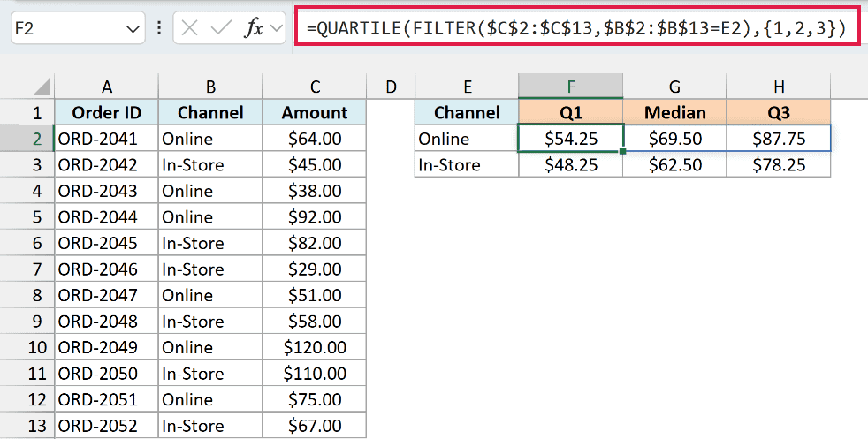Select cell with ORD-2044
This screenshot has width=868, height=439.
point(106,217)
